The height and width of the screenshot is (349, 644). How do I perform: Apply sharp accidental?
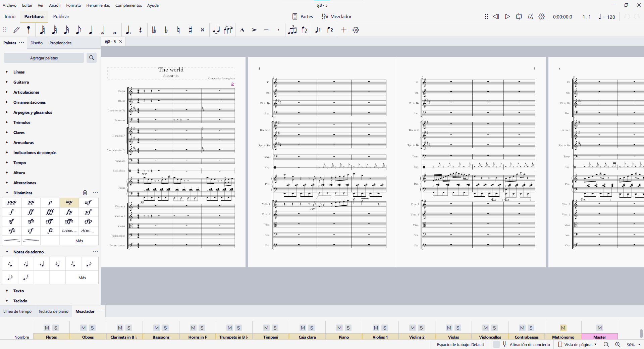click(190, 30)
